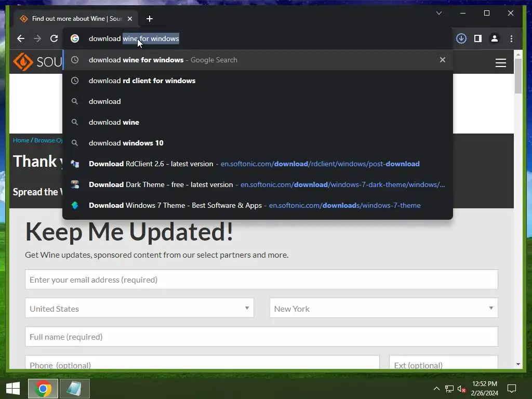Click the page scrollbar up arrow
Viewport: 532px width, 399px height.
518,54
